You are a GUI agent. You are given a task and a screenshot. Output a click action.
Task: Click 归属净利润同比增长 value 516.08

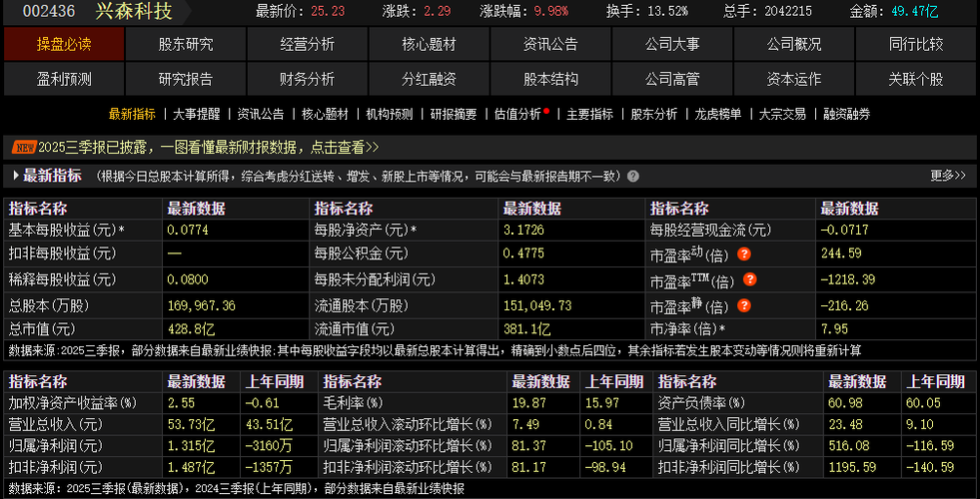(848, 446)
